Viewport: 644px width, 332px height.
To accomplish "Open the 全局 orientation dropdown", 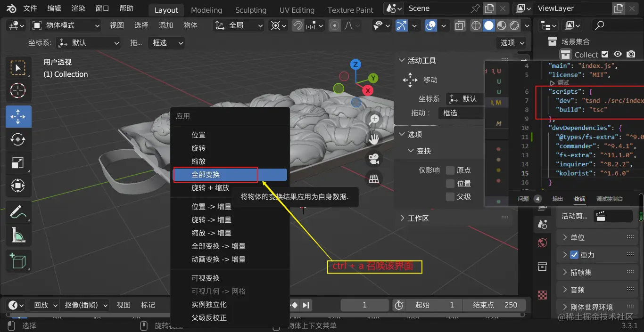I will (238, 25).
